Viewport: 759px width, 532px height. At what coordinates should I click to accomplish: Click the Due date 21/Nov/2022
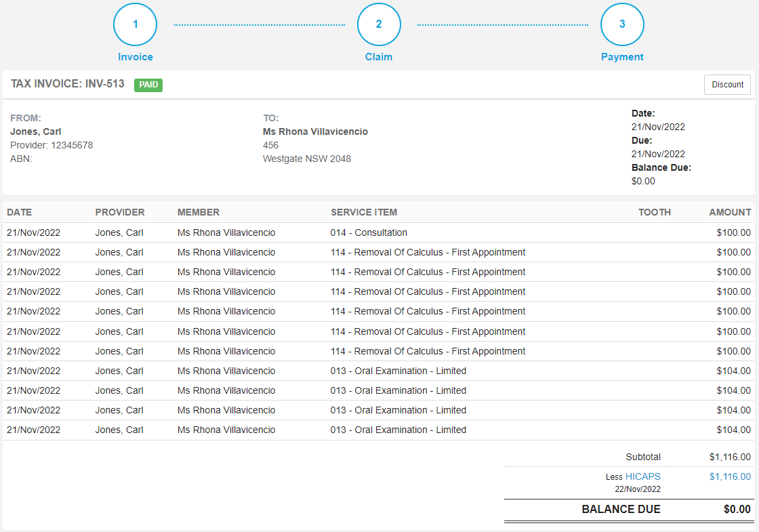[657, 154]
